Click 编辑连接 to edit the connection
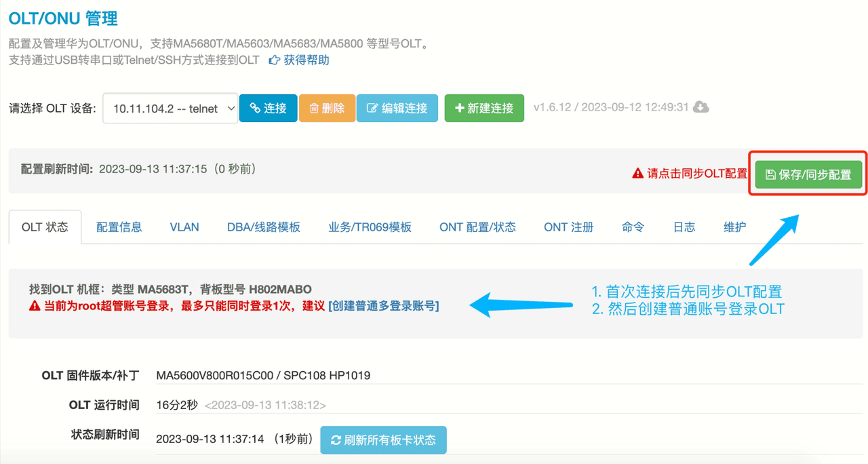Viewport: 868px width, 464px height. coord(397,108)
